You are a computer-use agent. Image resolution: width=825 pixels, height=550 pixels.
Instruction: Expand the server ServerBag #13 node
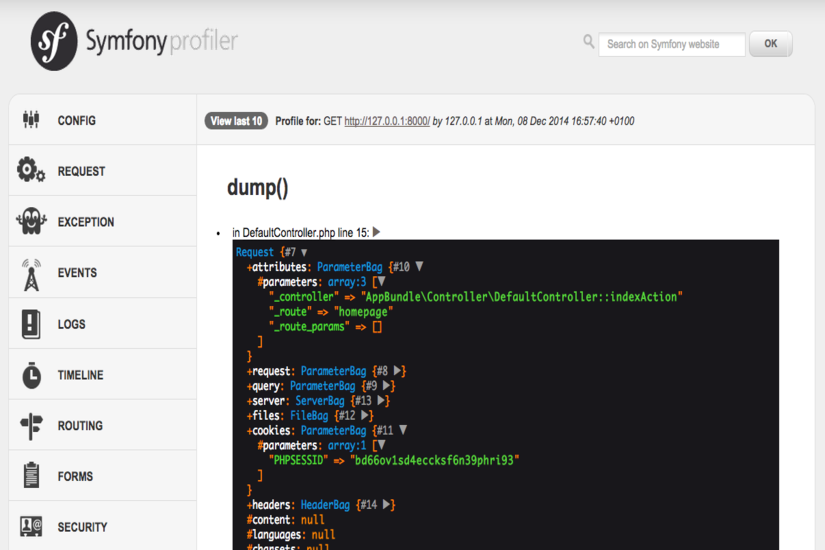[x=381, y=401]
